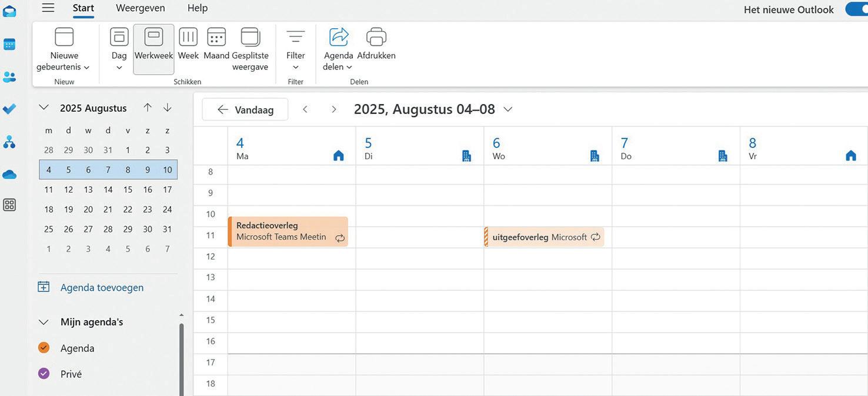The width and height of the screenshot is (868, 396).
Task: Open date range dropdown next to Augustus 04–08
Action: coord(508,109)
